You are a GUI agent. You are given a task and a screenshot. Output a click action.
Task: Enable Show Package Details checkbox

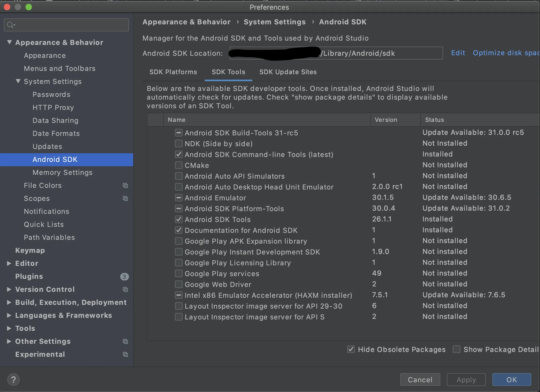[x=457, y=349]
